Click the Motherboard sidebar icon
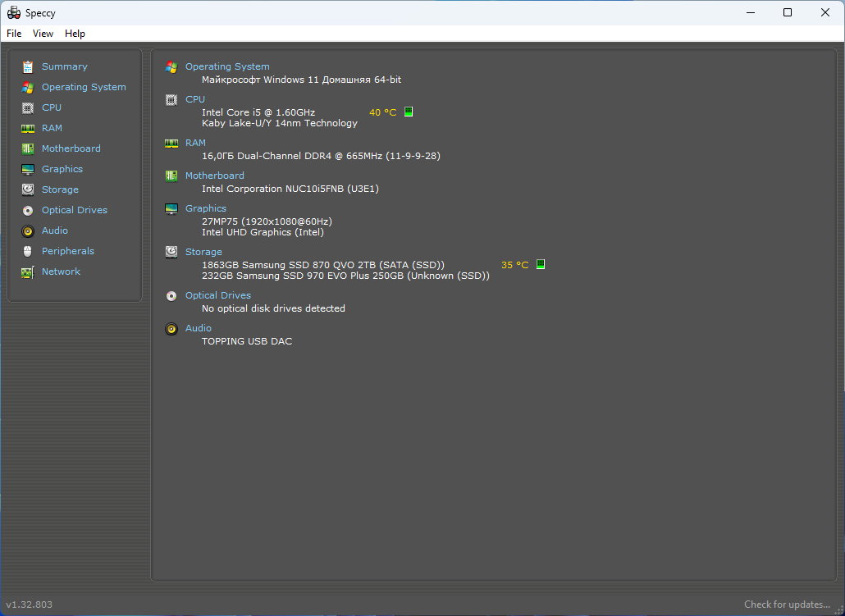Viewport: 845px width, 616px height. click(x=28, y=148)
